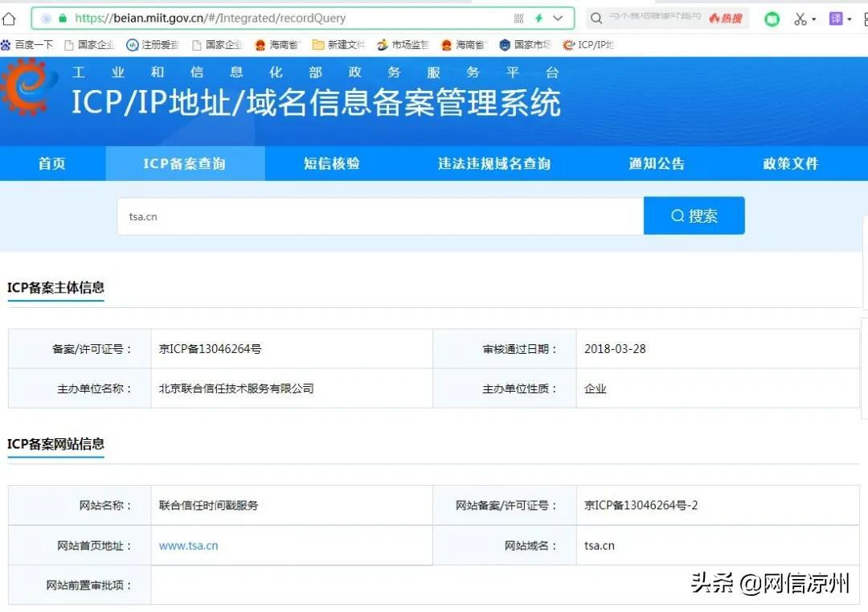Click the magnifier icon in browser search box
Image resolution: width=868 pixels, height=612 pixels.
596,18
